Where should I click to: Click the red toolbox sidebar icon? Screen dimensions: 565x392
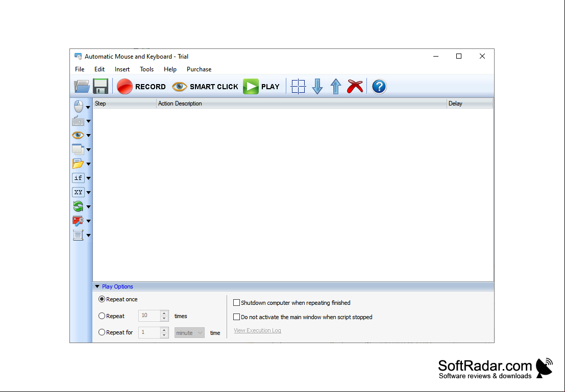(78, 221)
